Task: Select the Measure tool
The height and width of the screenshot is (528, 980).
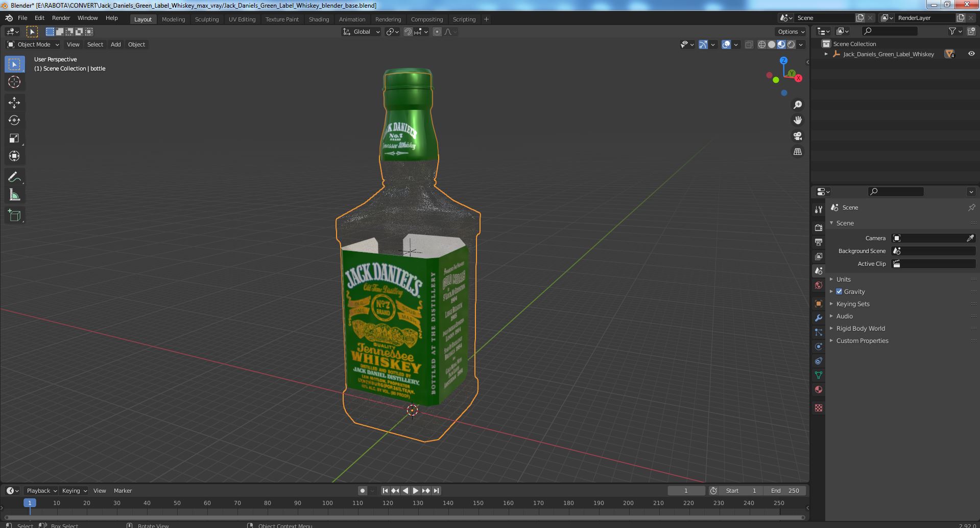Action: point(14,195)
